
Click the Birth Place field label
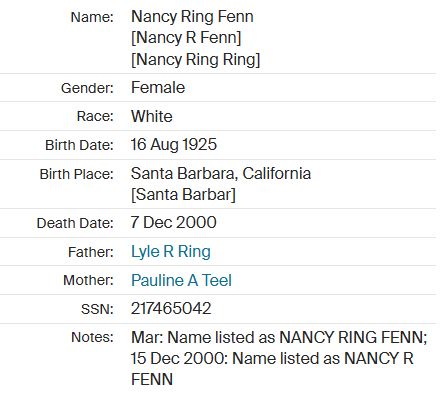coord(77,174)
